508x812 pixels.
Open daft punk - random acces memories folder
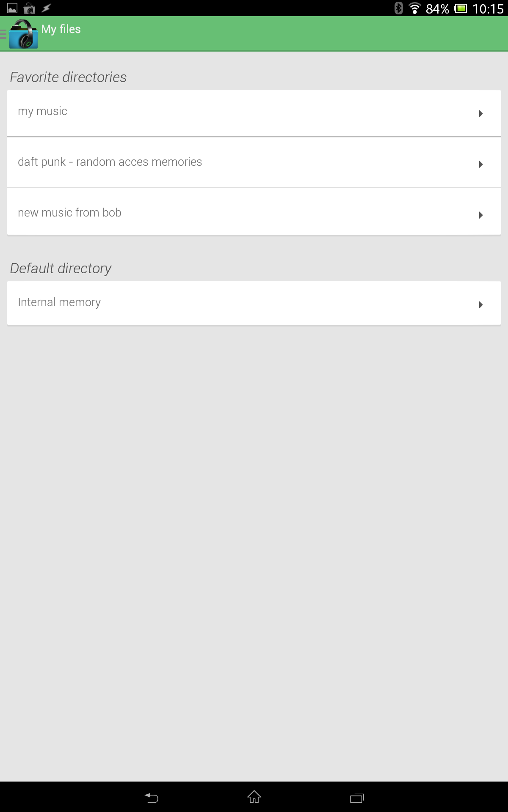pos(110,162)
